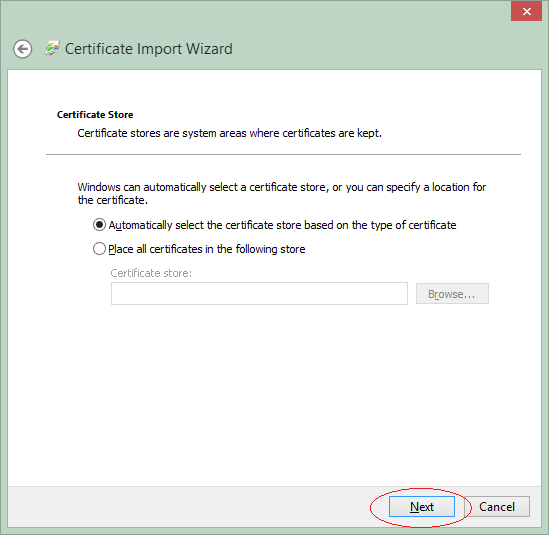The height and width of the screenshot is (535, 549).
Task: Click the grey footer bar beside Next
Action: 189,506
